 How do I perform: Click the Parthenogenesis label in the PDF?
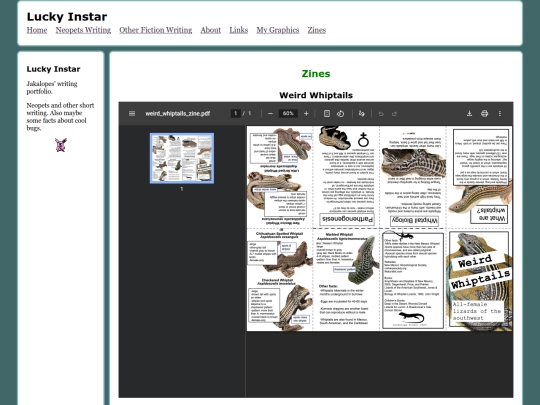[x=347, y=219]
